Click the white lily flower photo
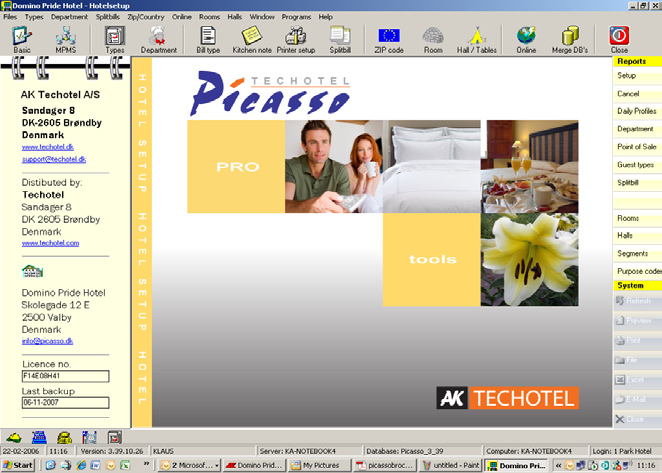This screenshot has width=662, height=473. tap(530, 259)
